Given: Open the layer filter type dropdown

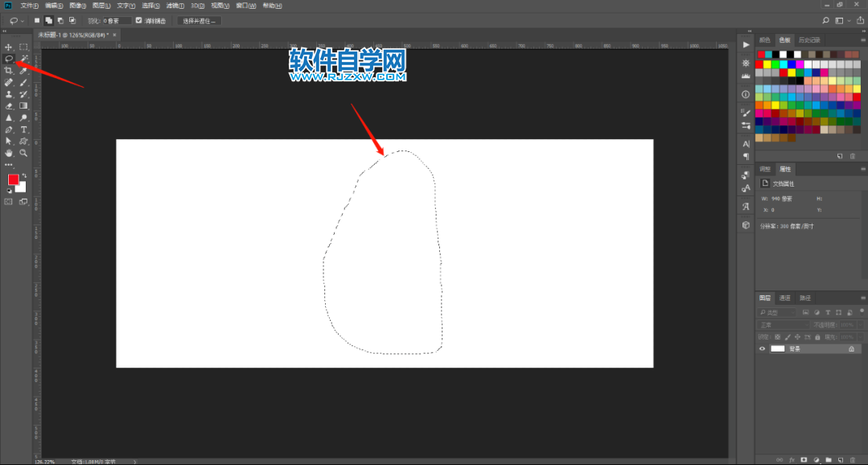Looking at the screenshot, I should [778, 313].
